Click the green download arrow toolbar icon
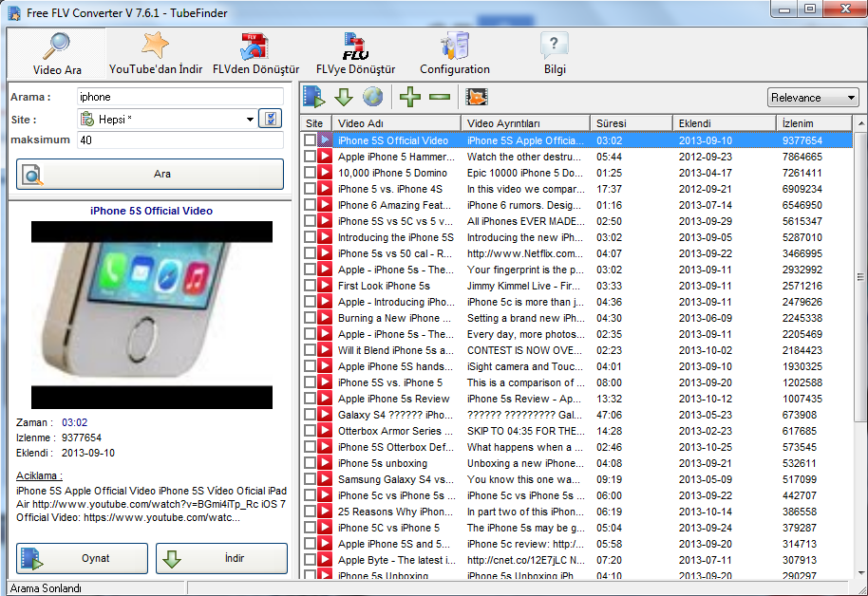 coord(344,97)
